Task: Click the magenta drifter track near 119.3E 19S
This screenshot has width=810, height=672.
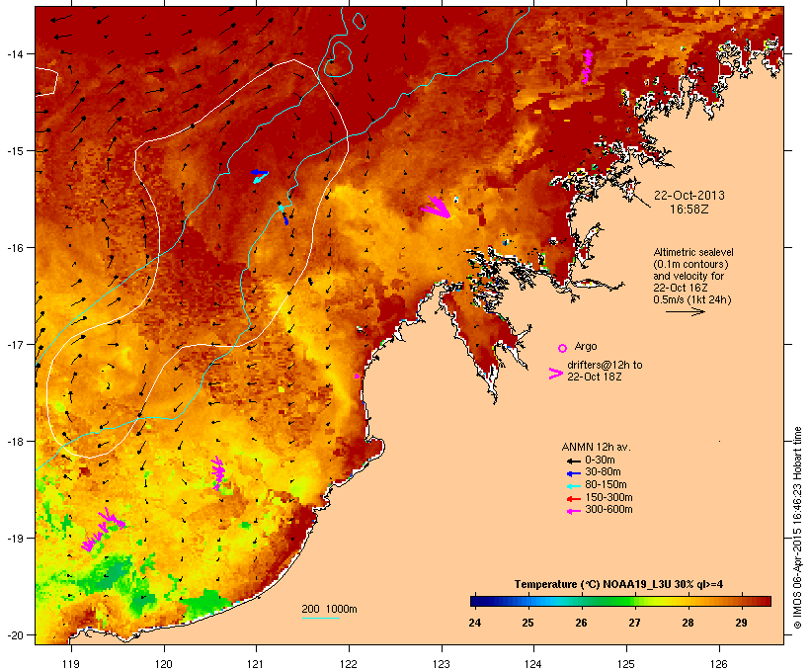Action: 103,530
